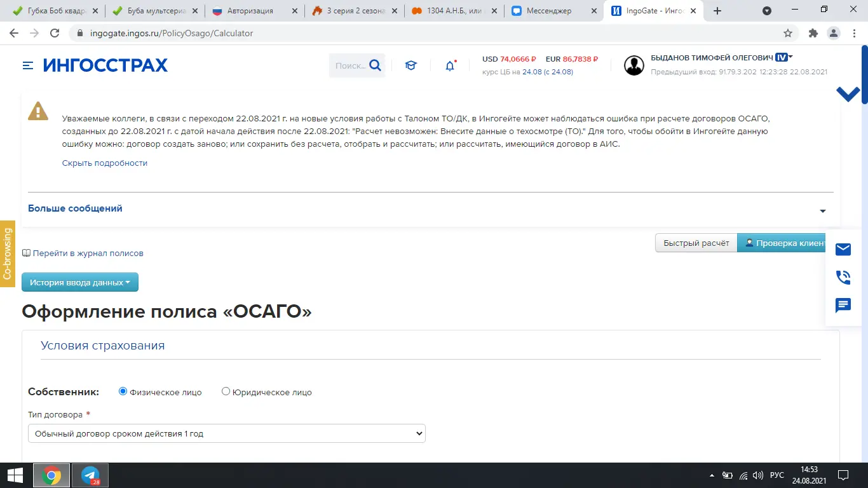Click the Проверка клиента button

pyautogui.click(x=782, y=243)
